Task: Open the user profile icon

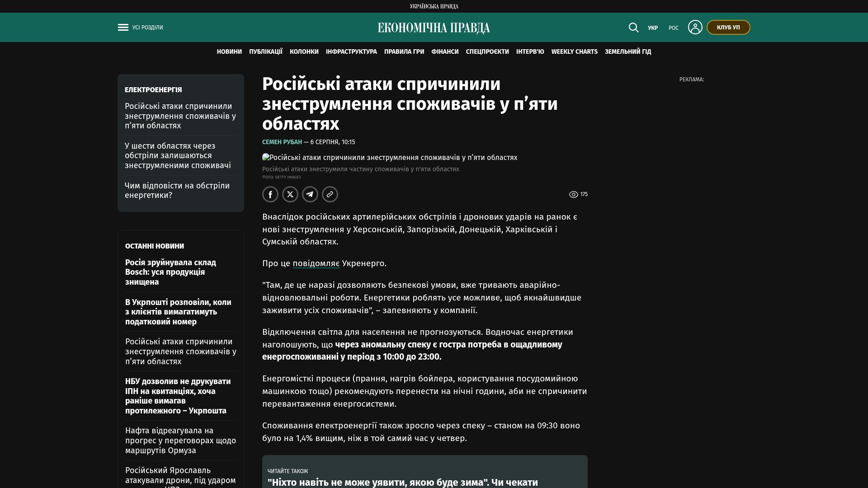Action: [x=695, y=27]
